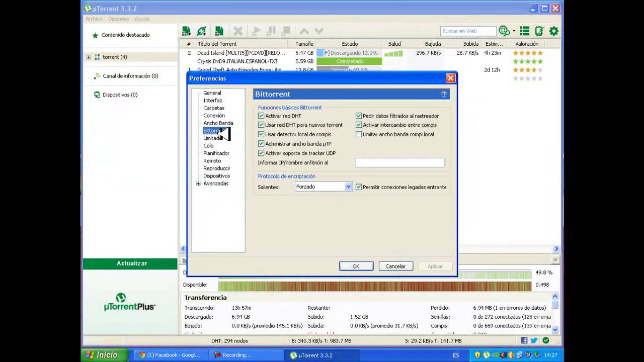
Task: Click the Disponible availability bar
Action: pyautogui.click(x=374, y=286)
